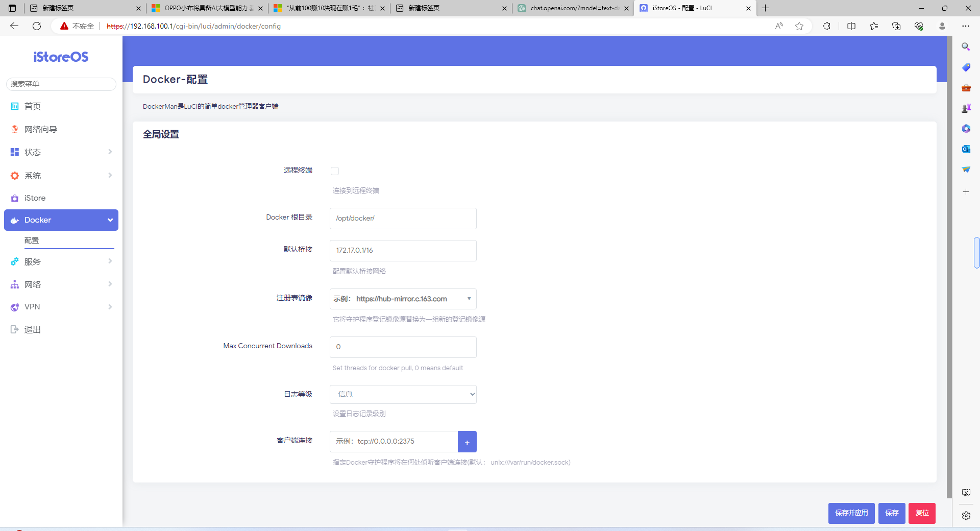The height and width of the screenshot is (531, 980).
Task: Open sidebar settings gear icon
Action: (966, 516)
